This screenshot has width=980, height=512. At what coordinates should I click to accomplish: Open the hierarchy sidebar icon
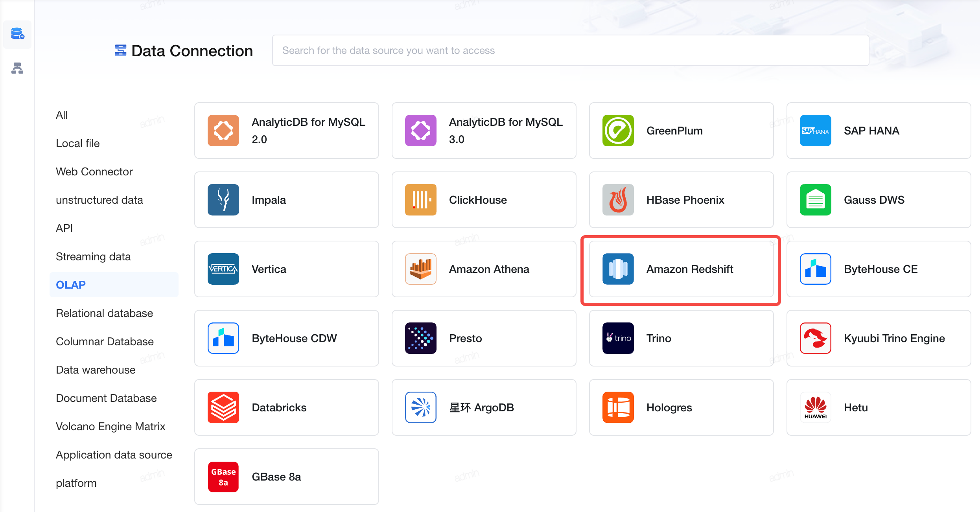17,68
